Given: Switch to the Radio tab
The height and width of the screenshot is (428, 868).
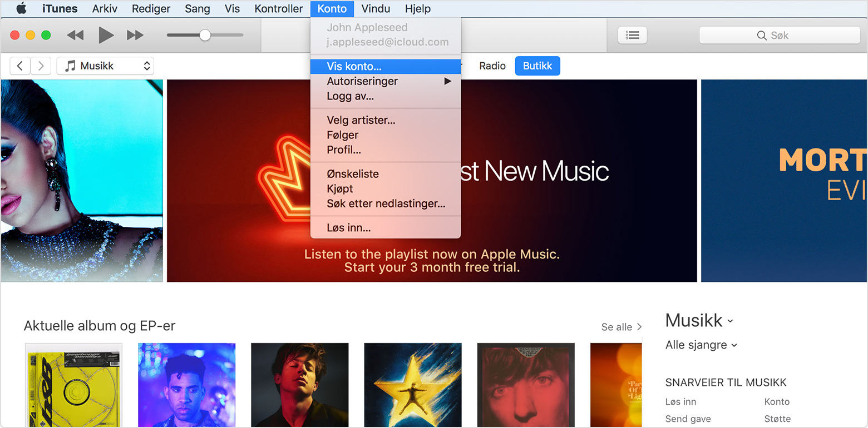Looking at the screenshot, I should tap(492, 66).
